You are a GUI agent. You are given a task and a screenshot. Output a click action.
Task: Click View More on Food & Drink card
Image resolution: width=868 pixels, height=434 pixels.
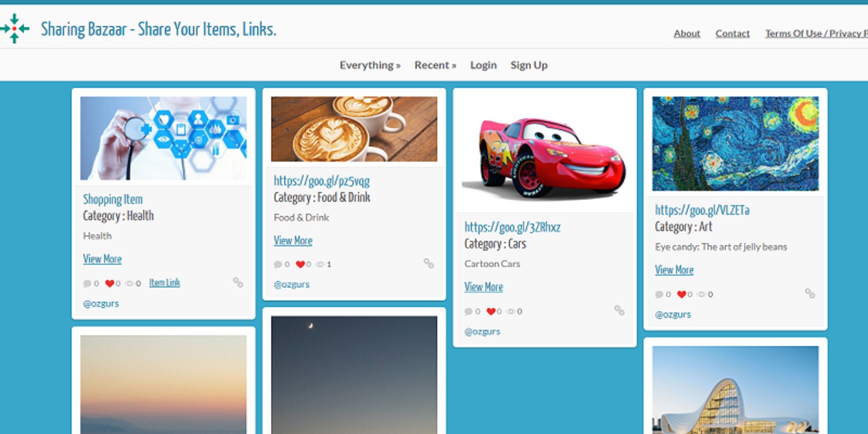point(293,240)
